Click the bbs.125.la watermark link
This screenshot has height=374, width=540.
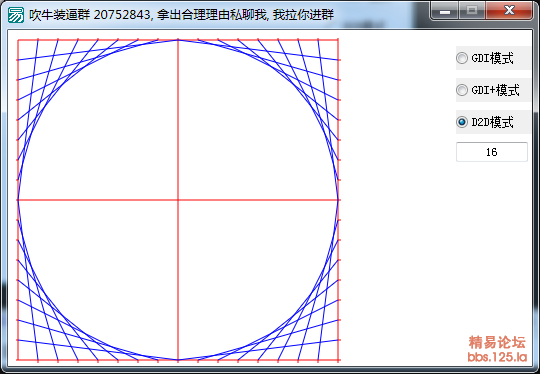497,357
